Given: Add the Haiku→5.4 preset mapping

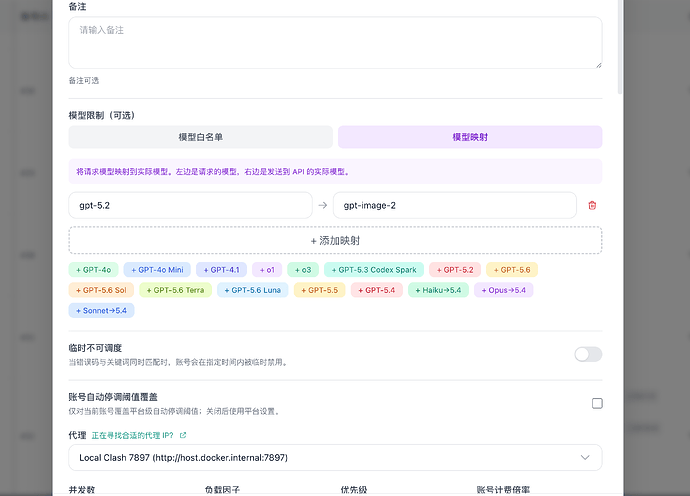Looking at the screenshot, I should pyautogui.click(x=438, y=290).
